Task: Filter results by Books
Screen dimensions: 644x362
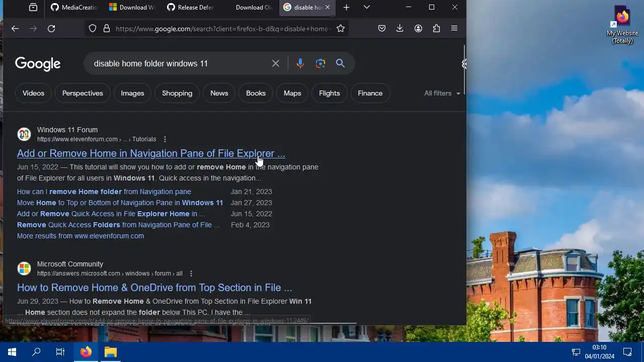Action: point(256,93)
